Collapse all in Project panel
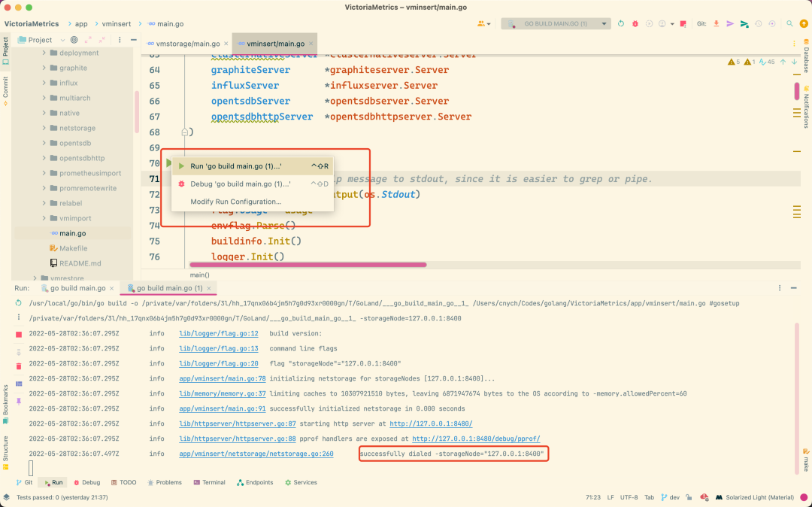 pyautogui.click(x=101, y=40)
